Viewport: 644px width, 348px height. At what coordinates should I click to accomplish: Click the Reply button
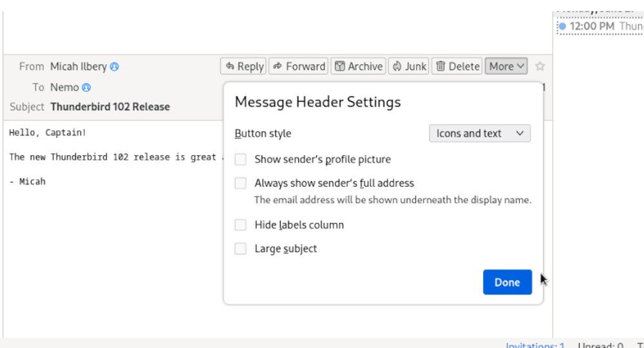click(x=243, y=66)
